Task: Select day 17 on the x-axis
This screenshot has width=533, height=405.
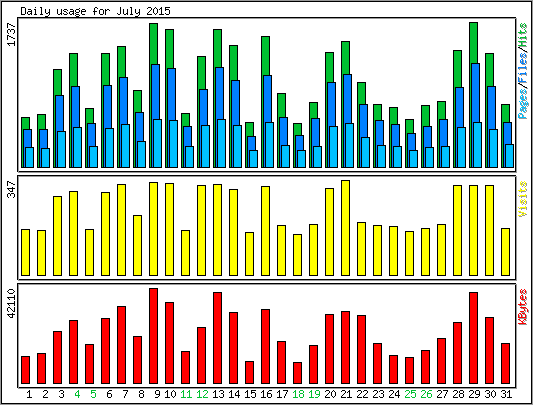Action: point(282,394)
